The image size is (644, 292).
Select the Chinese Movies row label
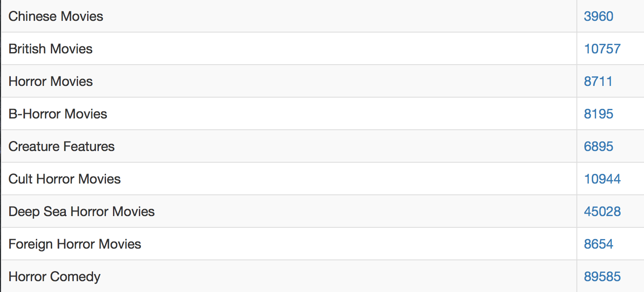click(56, 16)
